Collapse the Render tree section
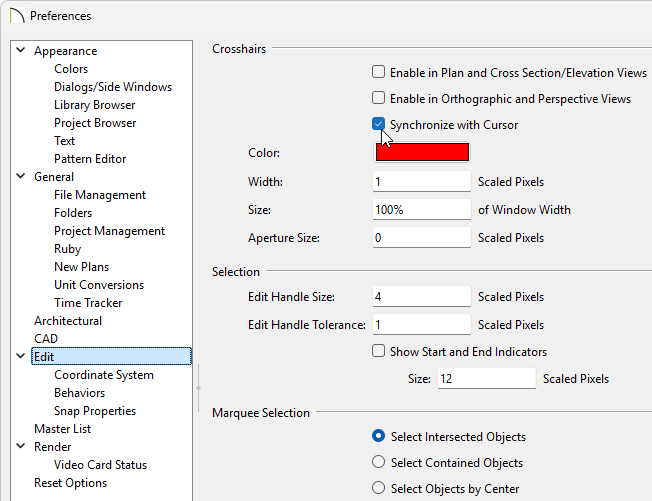The height and width of the screenshot is (501, 652). 20,446
